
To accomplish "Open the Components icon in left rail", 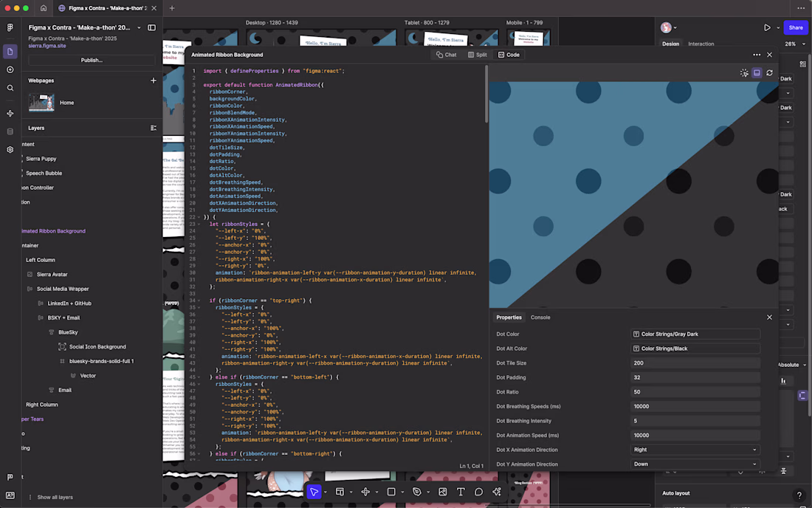I will (x=10, y=114).
